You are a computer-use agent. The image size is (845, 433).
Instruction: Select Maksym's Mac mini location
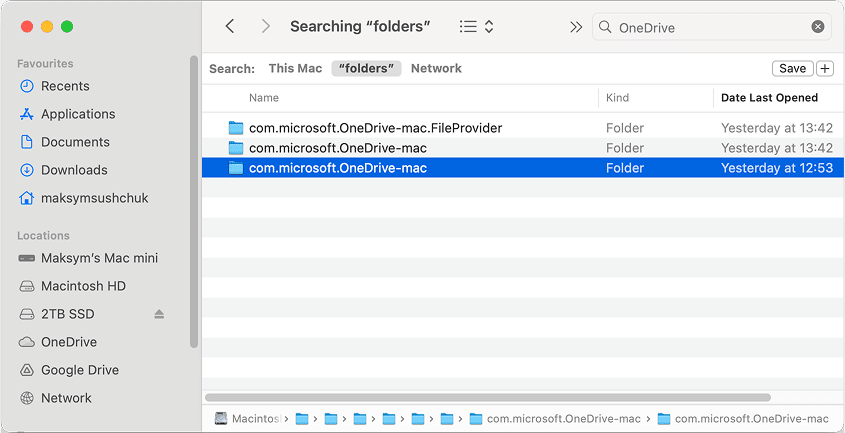(x=99, y=258)
